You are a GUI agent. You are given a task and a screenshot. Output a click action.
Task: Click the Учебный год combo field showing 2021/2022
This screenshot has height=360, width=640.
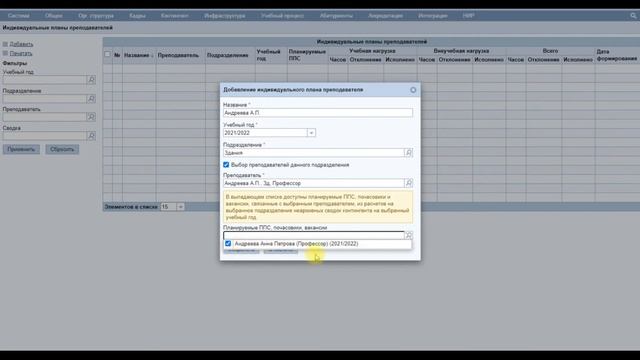pyautogui.click(x=265, y=133)
